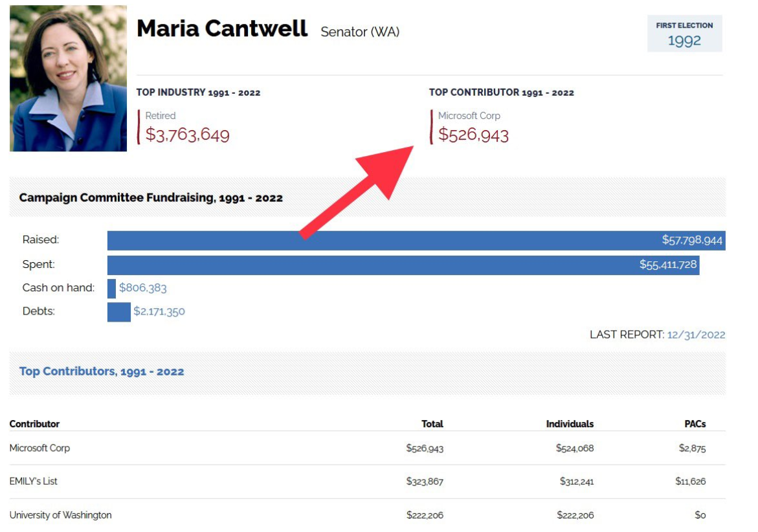Click the $2,171,350 debts value
The width and height of the screenshot is (758, 532).
159,311
